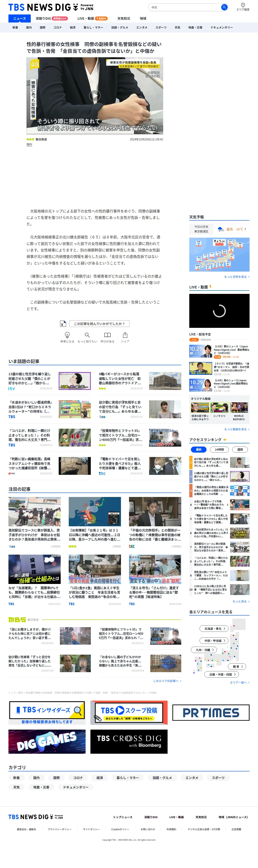
Task: Play the article video
Action: coord(95,96)
